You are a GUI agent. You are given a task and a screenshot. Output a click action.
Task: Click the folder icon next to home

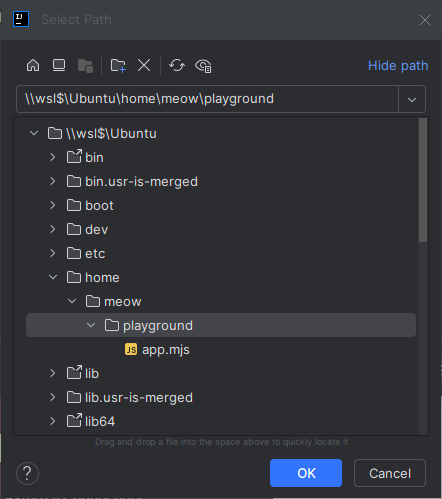(x=74, y=277)
